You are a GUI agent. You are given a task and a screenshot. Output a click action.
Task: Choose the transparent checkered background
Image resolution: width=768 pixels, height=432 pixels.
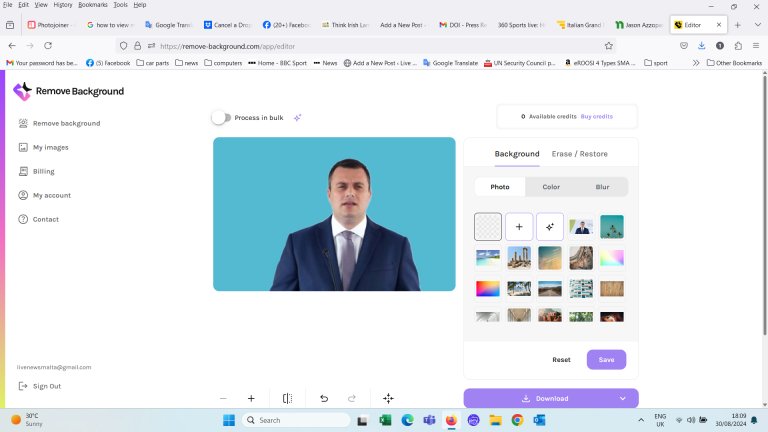point(488,227)
